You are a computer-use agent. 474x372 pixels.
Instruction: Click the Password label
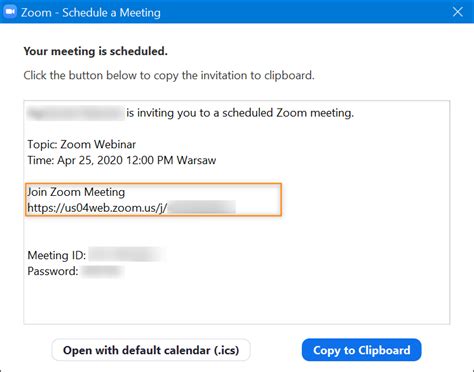53,271
